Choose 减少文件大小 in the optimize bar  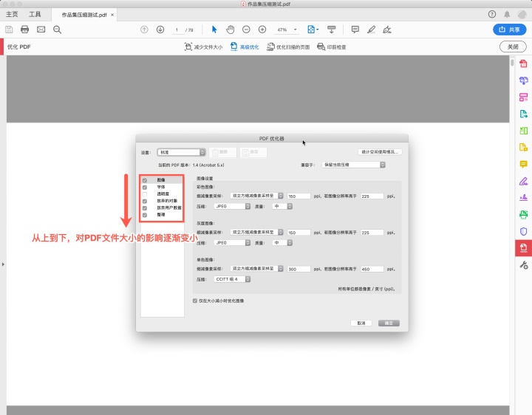click(x=204, y=47)
